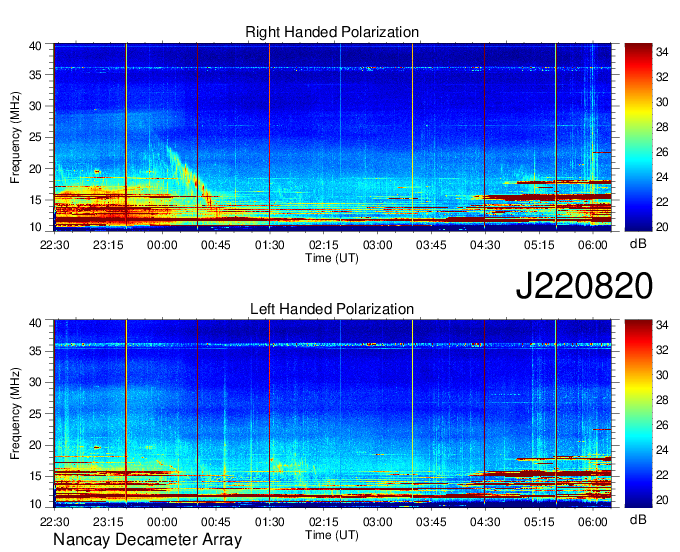The image size is (680, 552).
Task: Click the 35 MHz tick on Right Handed frequency axis
Action: point(35,75)
